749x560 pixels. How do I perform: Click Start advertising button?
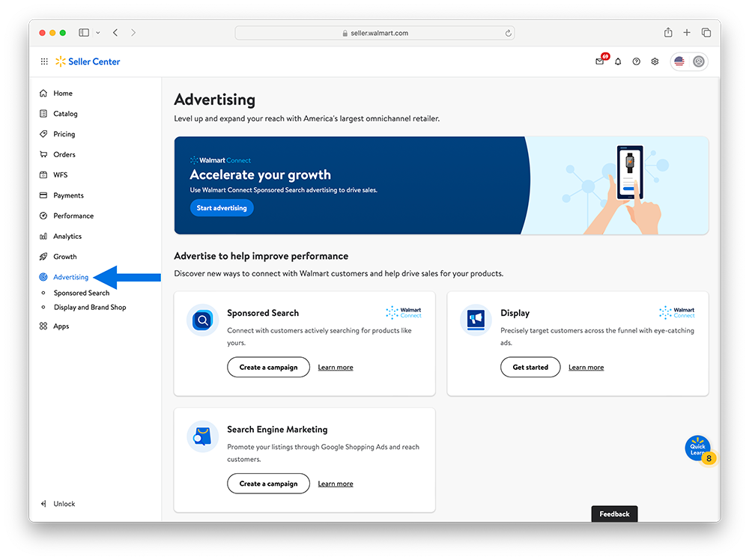point(222,207)
